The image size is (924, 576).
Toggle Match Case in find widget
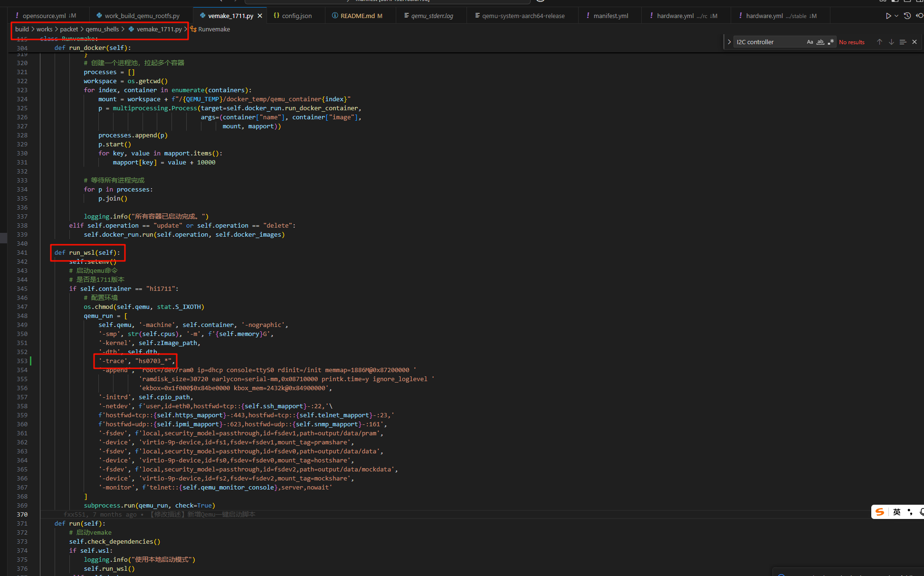810,42
